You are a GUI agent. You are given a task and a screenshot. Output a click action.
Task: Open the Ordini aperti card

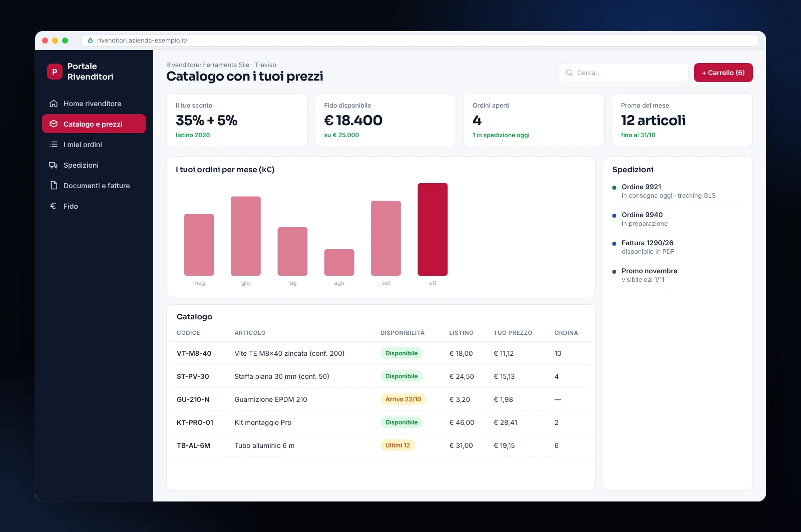pos(534,120)
